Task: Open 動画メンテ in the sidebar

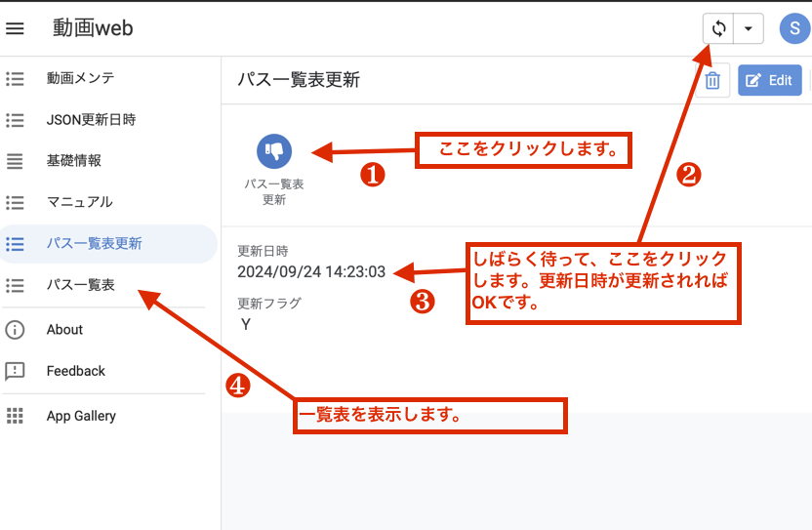Action: click(x=79, y=78)
